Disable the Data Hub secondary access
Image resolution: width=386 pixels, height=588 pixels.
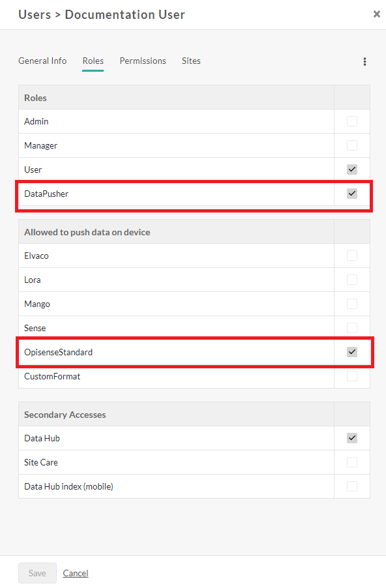[351, 437]
